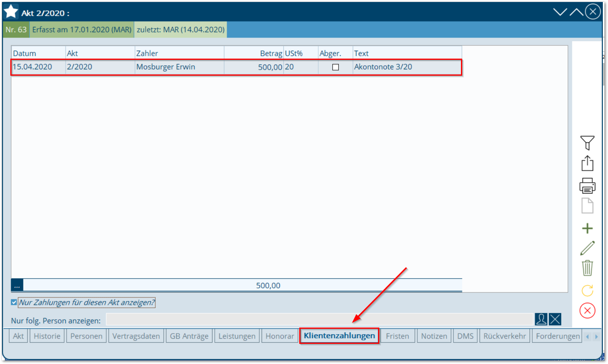The height and width of the screenshot is (364, 608).
Task: Open the DMS tab
Action: click(465, 336)
